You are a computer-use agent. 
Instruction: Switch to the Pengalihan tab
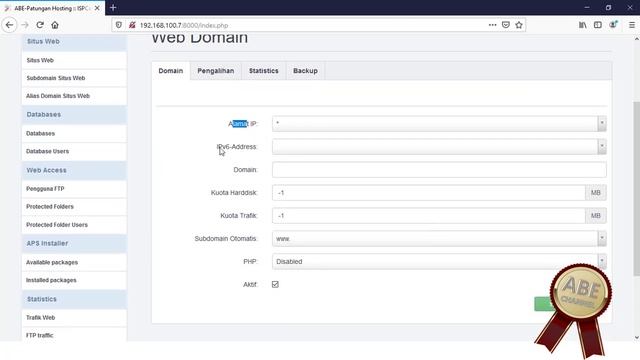pyautogui.click(x=216, y=71)
